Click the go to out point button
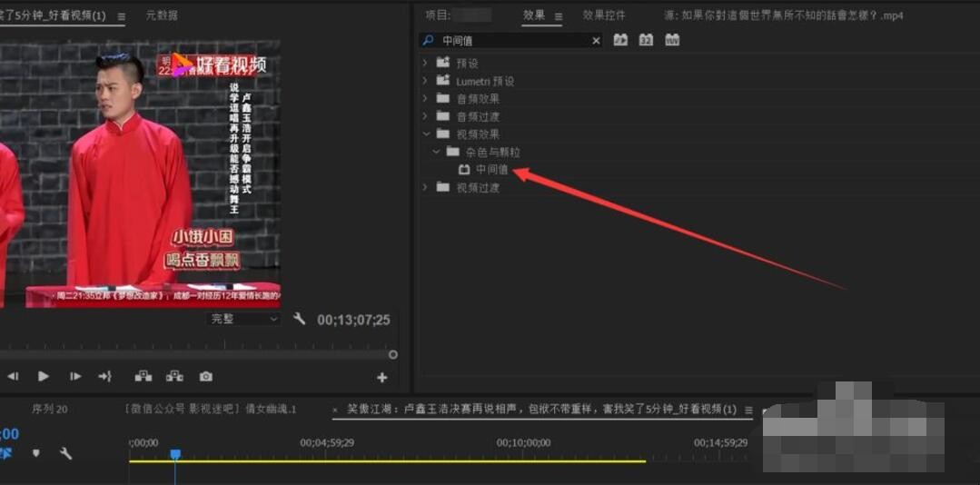Image resolution: width=980 pixels, height=485 pixels. coord(104,376)
